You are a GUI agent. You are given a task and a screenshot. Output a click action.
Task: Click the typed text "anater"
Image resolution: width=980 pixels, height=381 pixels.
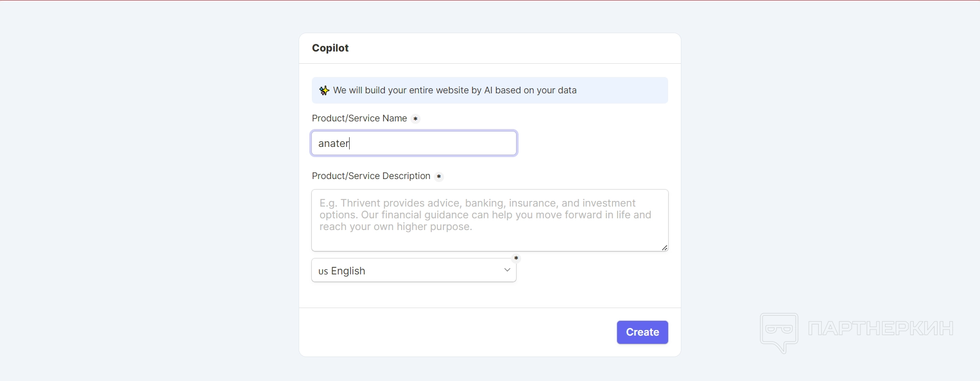click(333, 143)
